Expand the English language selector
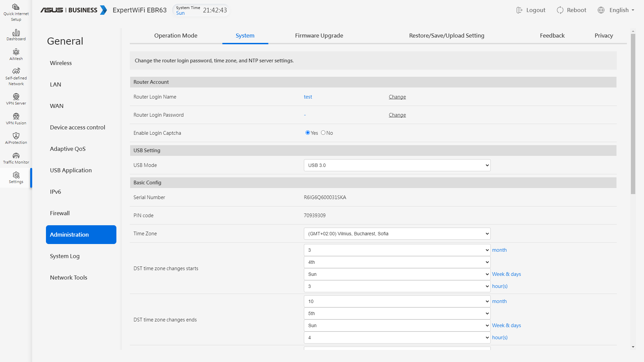644x362 pixels. point(616,10)
